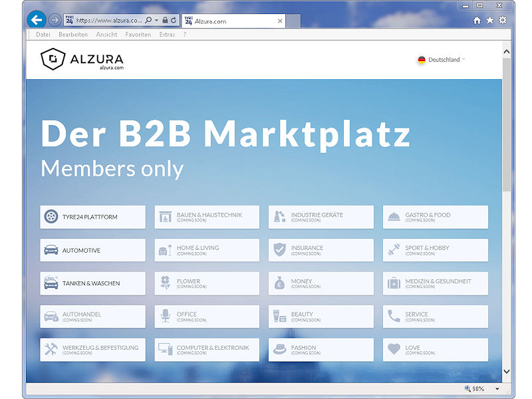532x399 pixels.
Task: Open the zoom level dropdown arrow
Action: pyautogui.click(x=497, y=389)
